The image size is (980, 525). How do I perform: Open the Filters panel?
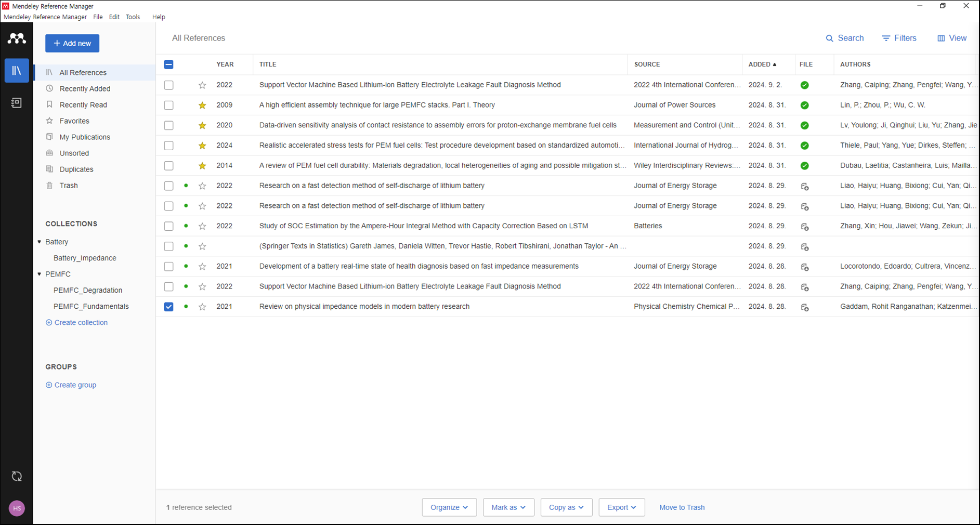899,38
